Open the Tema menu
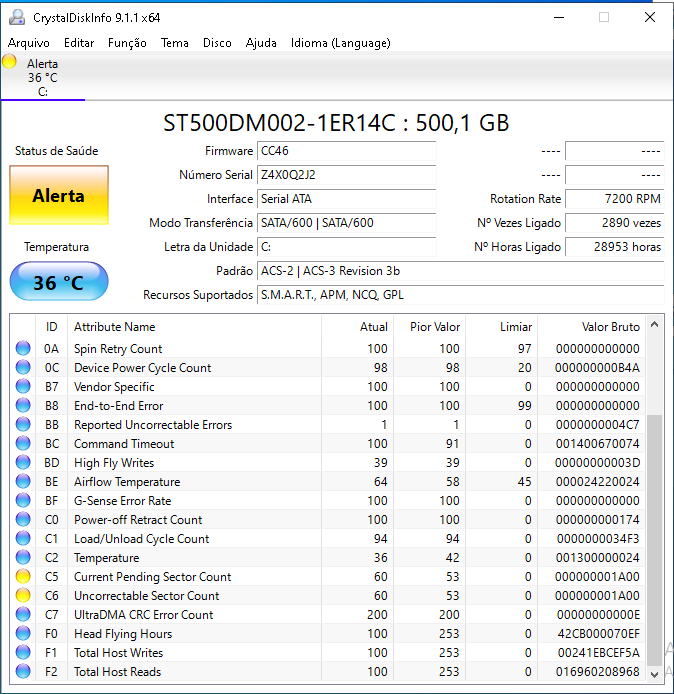Screen dimensions: 674x694 point(174,43)
